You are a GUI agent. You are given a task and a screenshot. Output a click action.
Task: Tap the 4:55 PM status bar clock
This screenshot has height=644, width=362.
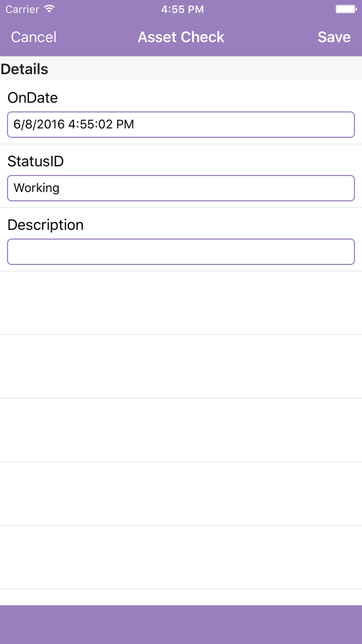[x=182, y=9]
